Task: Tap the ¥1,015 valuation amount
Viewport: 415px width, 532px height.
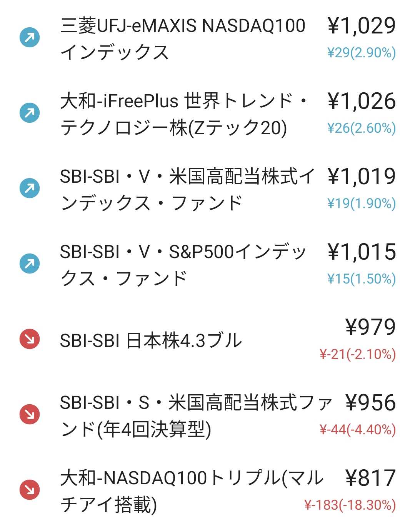Action: 362,252
